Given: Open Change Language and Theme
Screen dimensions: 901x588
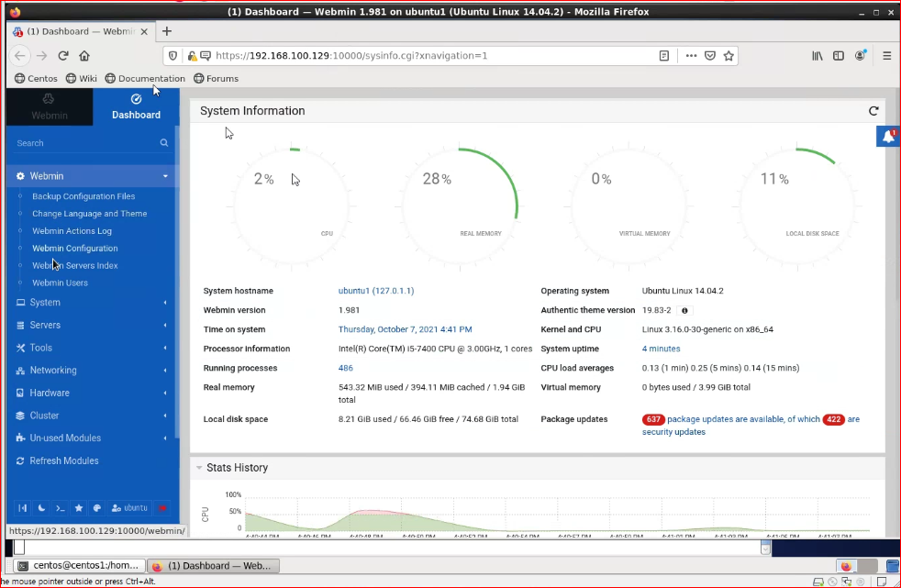Looking at the screenshot, I should coord(90,214).
